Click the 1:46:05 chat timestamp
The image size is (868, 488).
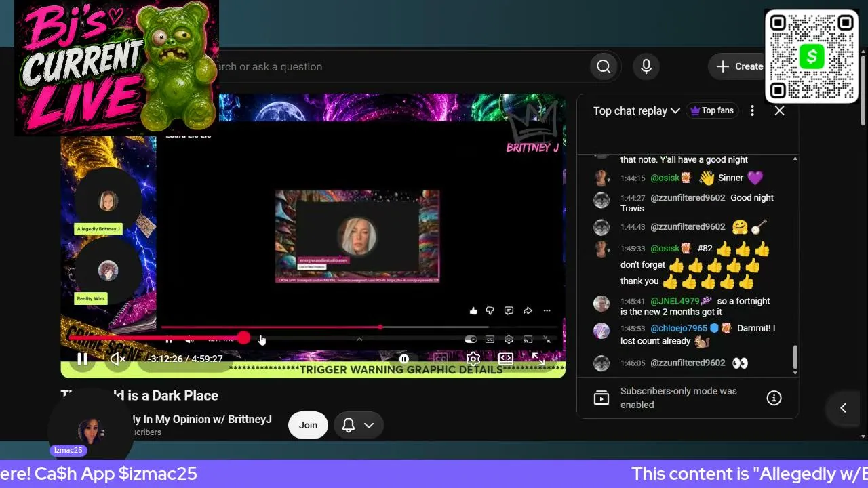coord(633,363)
